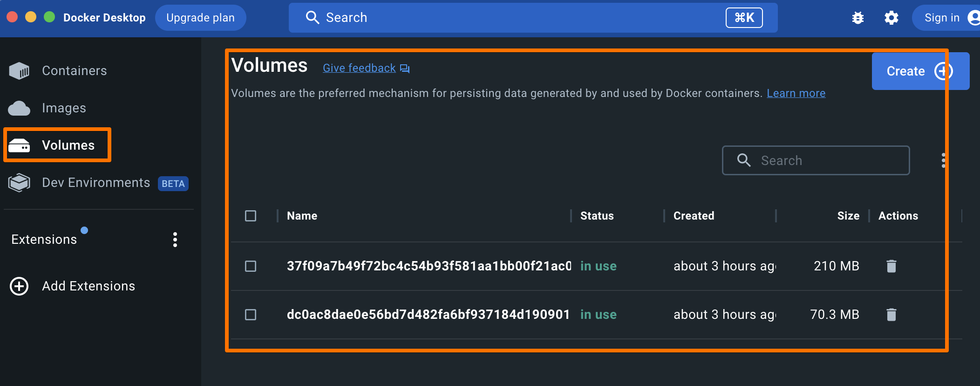Open the Images section in sidebar

click(64, 108)
